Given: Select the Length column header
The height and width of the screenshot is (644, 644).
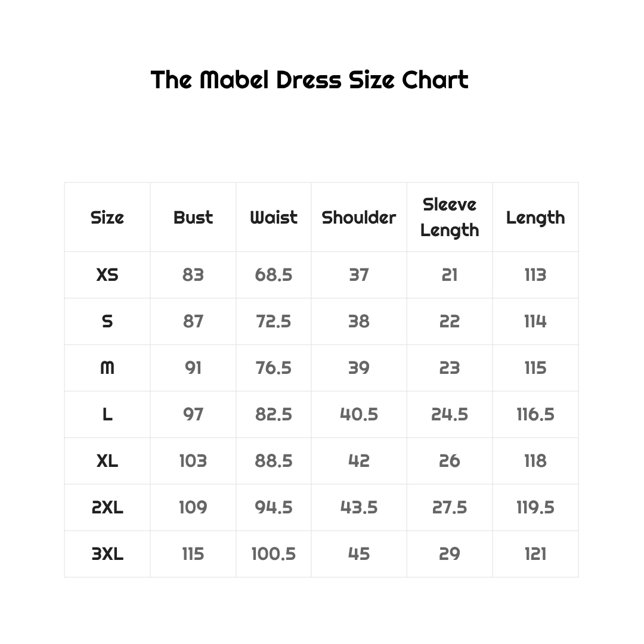Looking at the screenshot, I should tap(535, 218).
